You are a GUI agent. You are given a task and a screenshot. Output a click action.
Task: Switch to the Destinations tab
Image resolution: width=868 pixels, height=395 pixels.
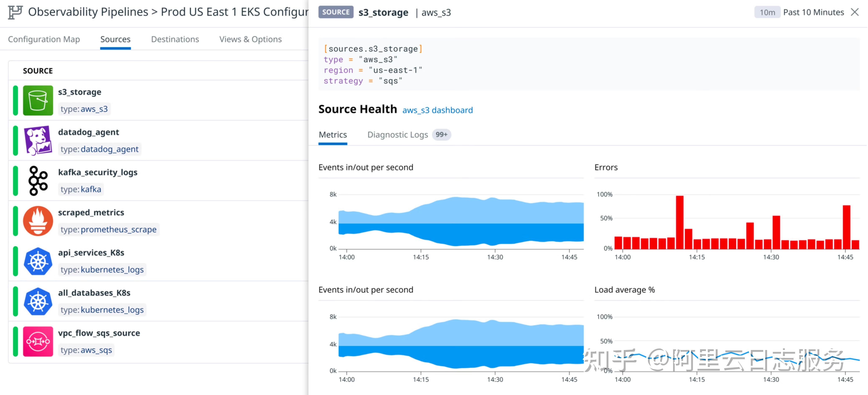[x=175, y=39]
